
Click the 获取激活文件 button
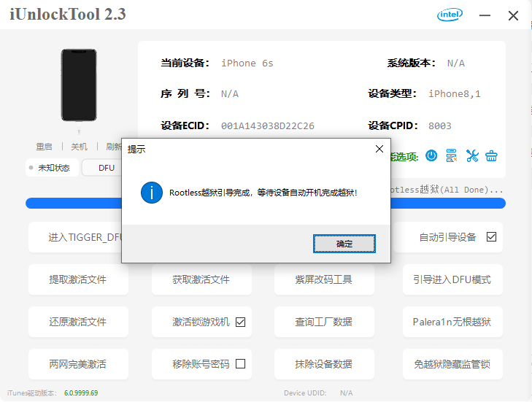201,279
